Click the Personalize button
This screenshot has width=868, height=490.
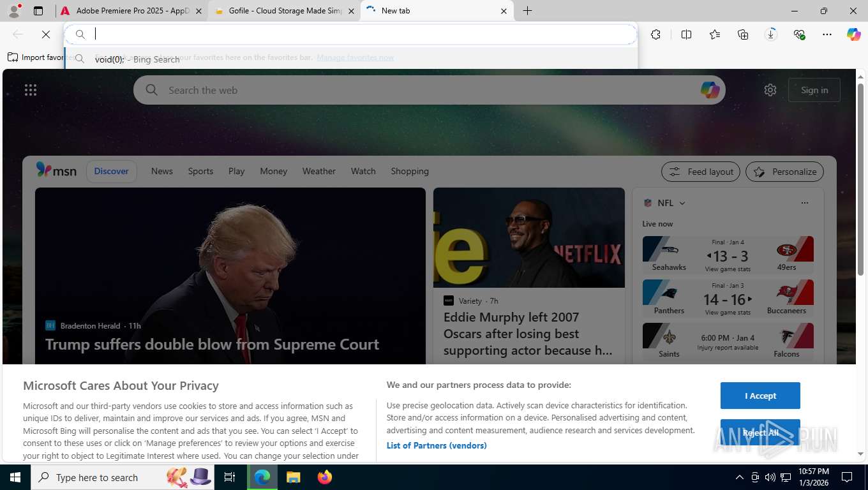click(x=785, y=172)
